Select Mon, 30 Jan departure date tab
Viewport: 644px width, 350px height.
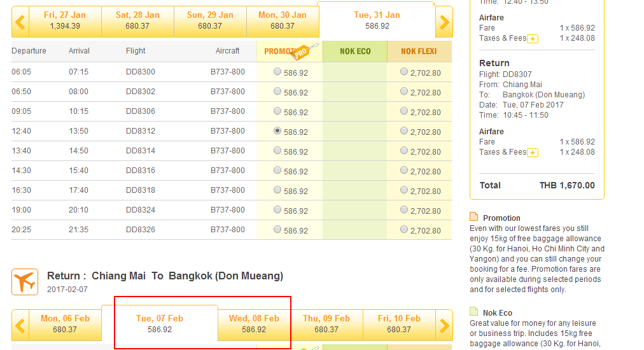[283, 20]
